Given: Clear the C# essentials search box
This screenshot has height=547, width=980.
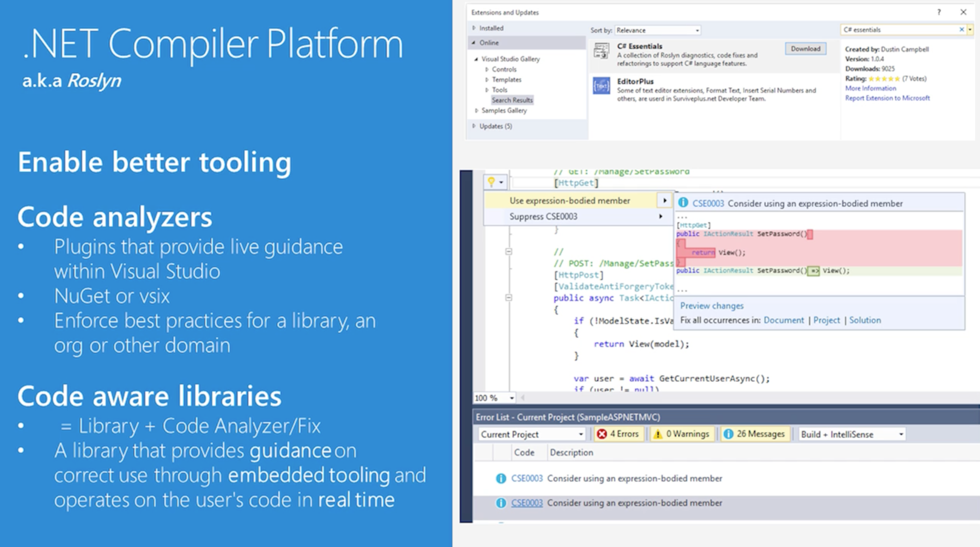Looking at the screenshot, I should coord(962,30).
